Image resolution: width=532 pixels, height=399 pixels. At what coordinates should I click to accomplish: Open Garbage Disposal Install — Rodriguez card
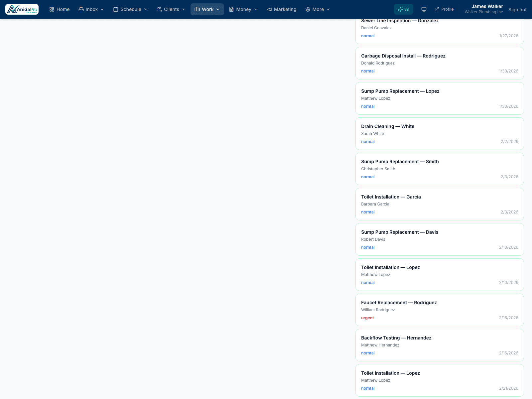pos(440,63)
